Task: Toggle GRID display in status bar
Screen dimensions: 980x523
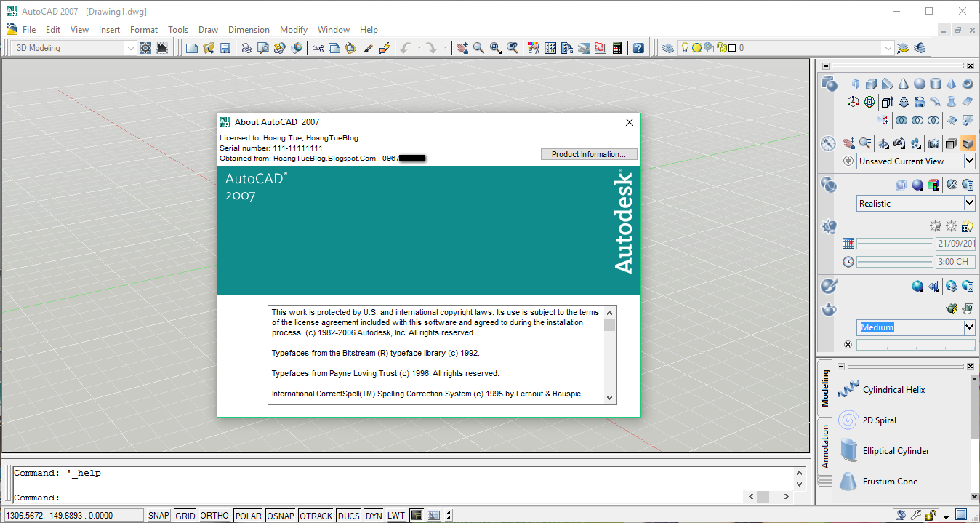Action: [x=185, y=516]
